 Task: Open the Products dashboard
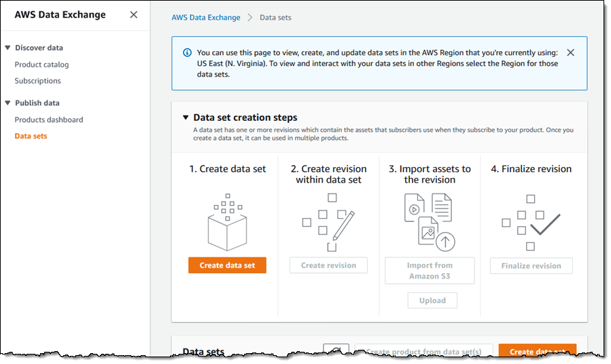pos(49,120)
